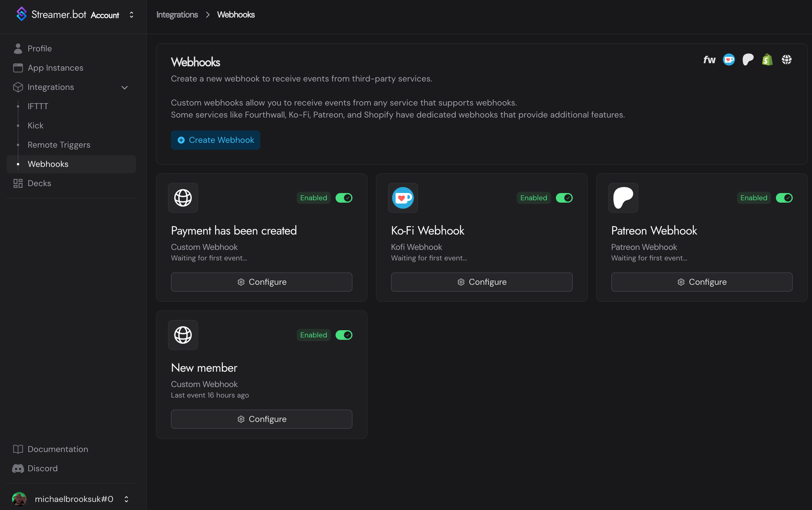Click the Ko-Fi Webhook card icon

click(x=403, y=198)
